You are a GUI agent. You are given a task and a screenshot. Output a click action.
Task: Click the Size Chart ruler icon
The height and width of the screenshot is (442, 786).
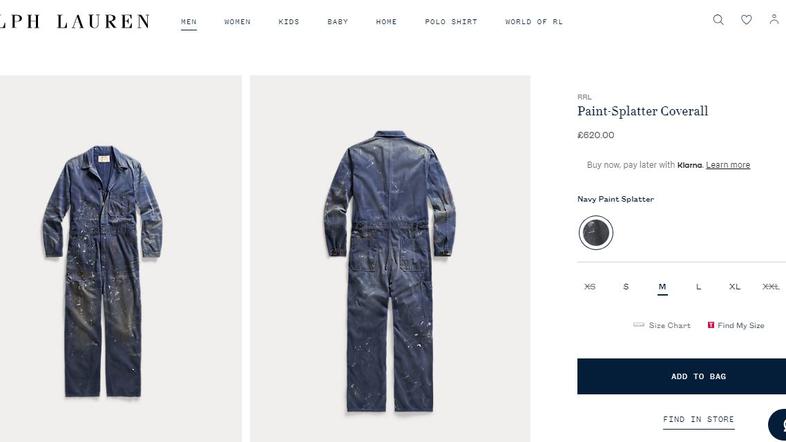639,325
